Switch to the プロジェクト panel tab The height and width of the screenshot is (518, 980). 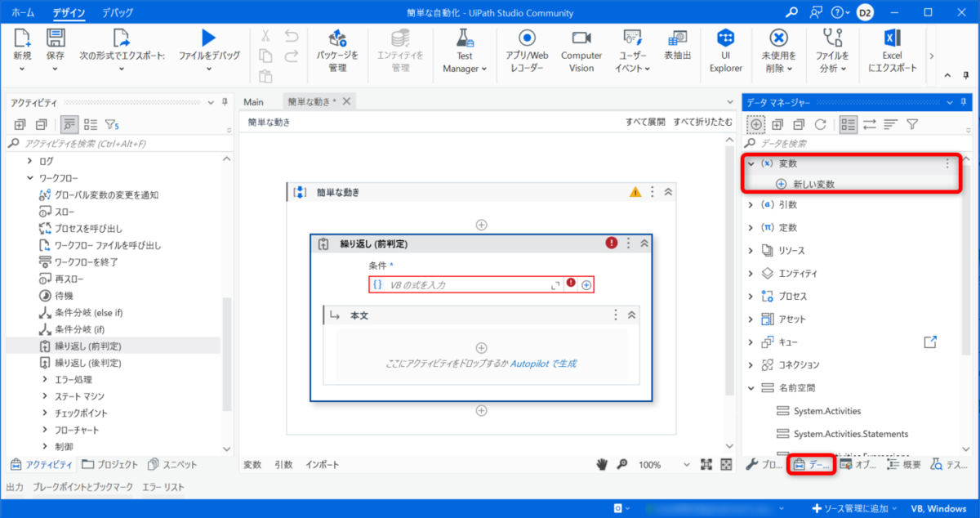pyautogui.click(x=110, y=464)
